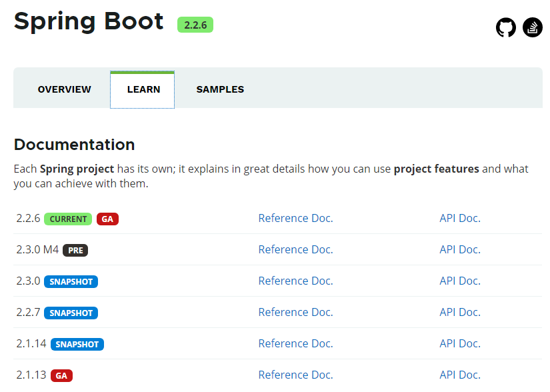Click the version number 2.1.14
Screen dimensions: 550x392
pos(31,343)
